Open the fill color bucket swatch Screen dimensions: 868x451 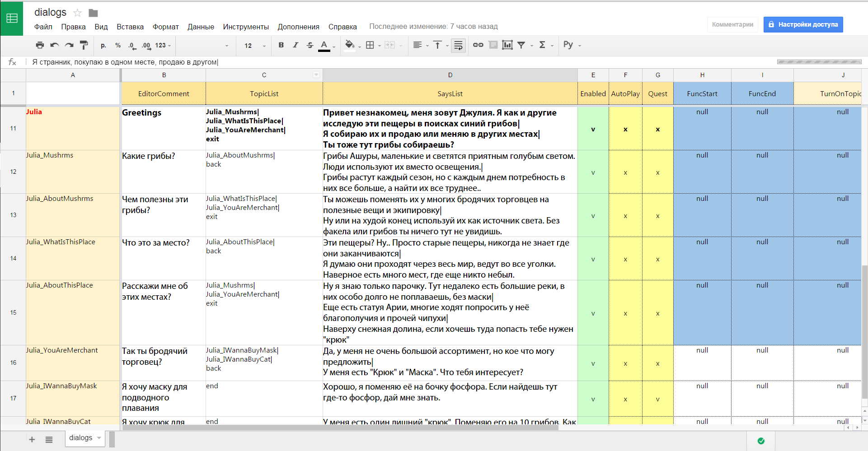coord(350,45)
